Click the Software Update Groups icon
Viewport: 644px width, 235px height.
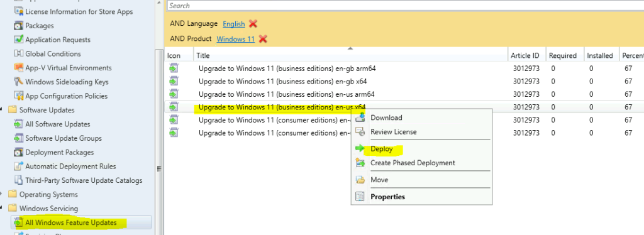[18, 138]
